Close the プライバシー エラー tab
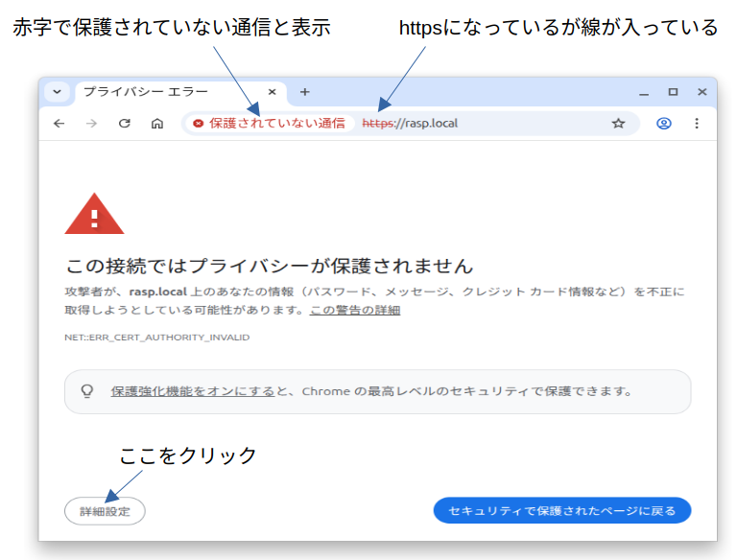 (272, 92)
